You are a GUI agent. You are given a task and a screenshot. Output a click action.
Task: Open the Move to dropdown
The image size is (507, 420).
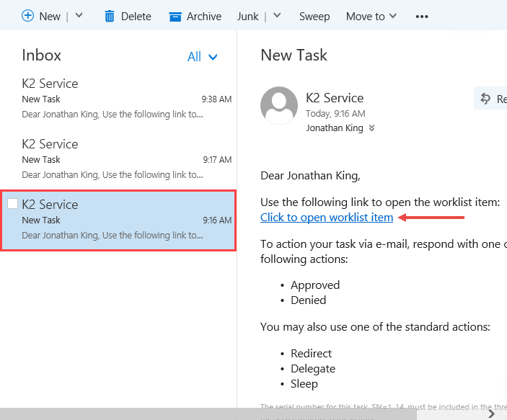coord(371,17)
